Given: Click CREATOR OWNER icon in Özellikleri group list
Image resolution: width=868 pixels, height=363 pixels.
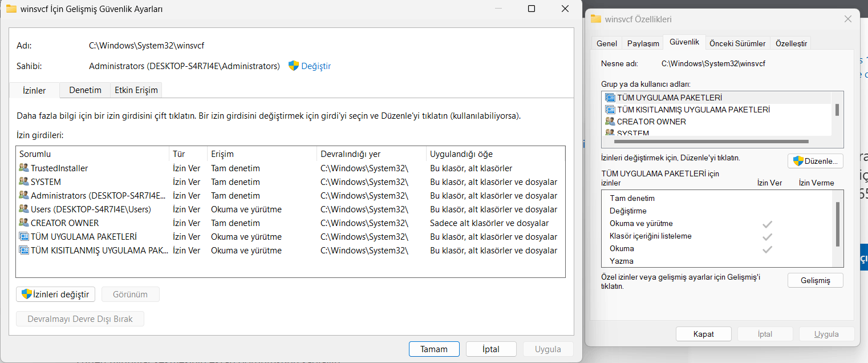Looking at the screenshot, I should [610, 122].
